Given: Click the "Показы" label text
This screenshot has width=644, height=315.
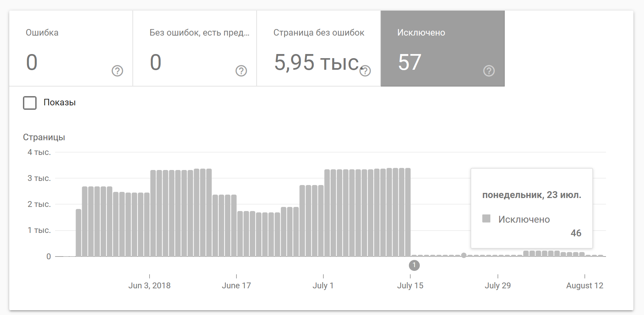Looking at the screenshot, I should point(60,103).
